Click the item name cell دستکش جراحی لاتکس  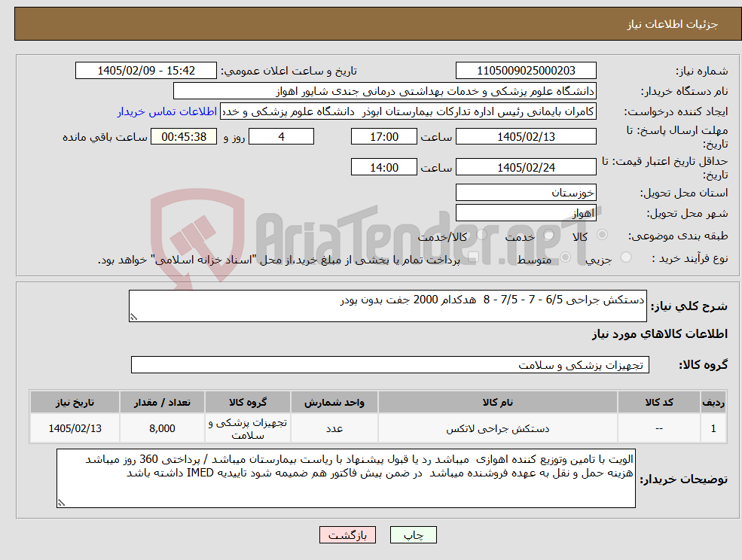497,428
